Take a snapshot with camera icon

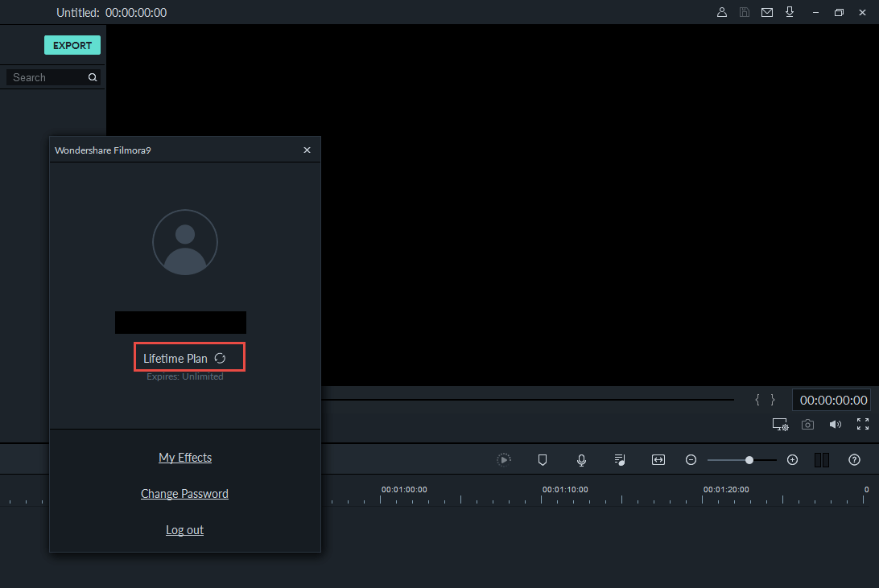tap(807, 425)
